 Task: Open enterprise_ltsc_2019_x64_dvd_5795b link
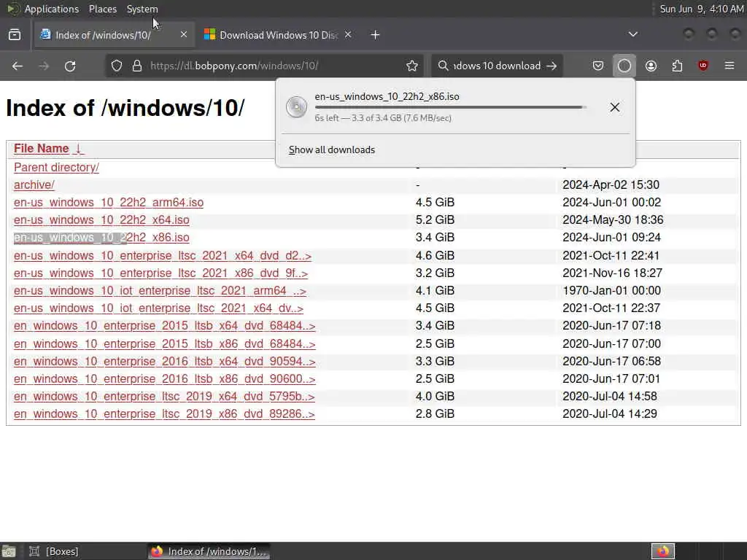pos(164,397)
